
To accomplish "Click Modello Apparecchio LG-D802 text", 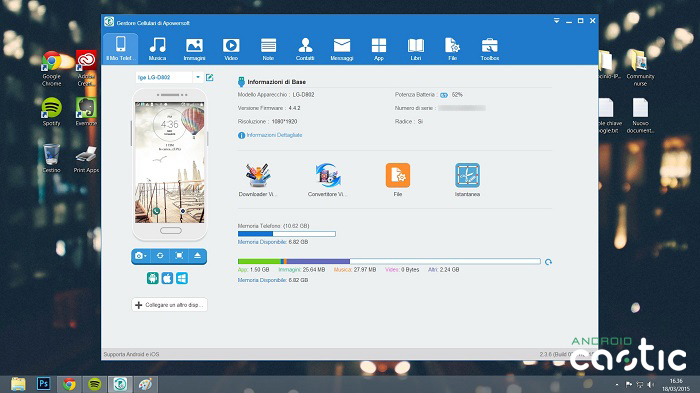I will point(276,95).
